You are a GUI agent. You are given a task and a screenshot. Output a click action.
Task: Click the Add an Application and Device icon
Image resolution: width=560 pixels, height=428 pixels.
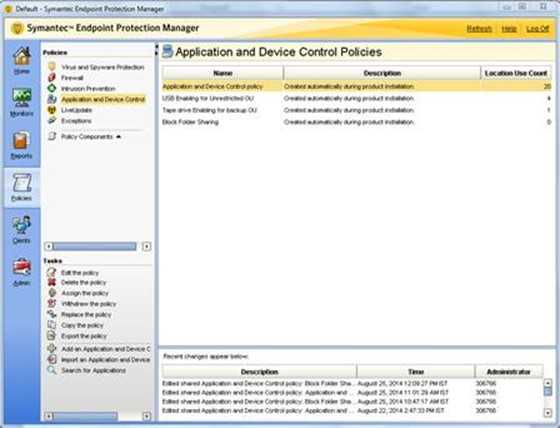52,349
